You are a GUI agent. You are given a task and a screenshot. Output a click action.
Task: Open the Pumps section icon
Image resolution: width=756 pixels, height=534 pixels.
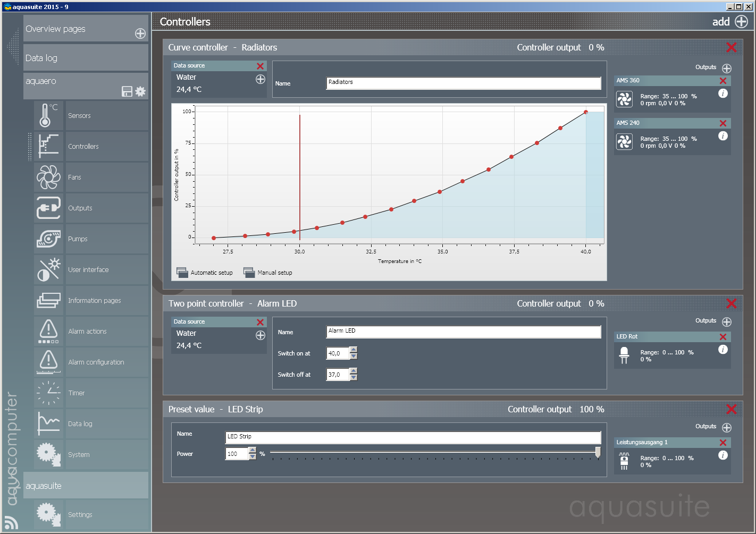tap(48, 239)
